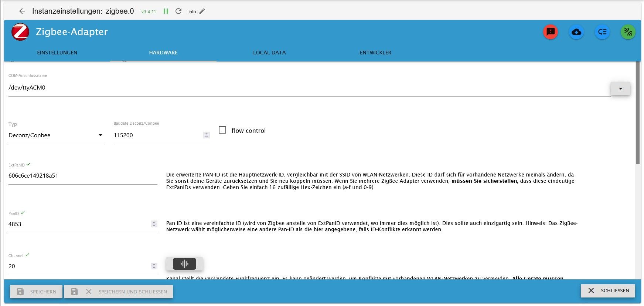
Task: Open the Local Data tab
Action: point(269,53)
